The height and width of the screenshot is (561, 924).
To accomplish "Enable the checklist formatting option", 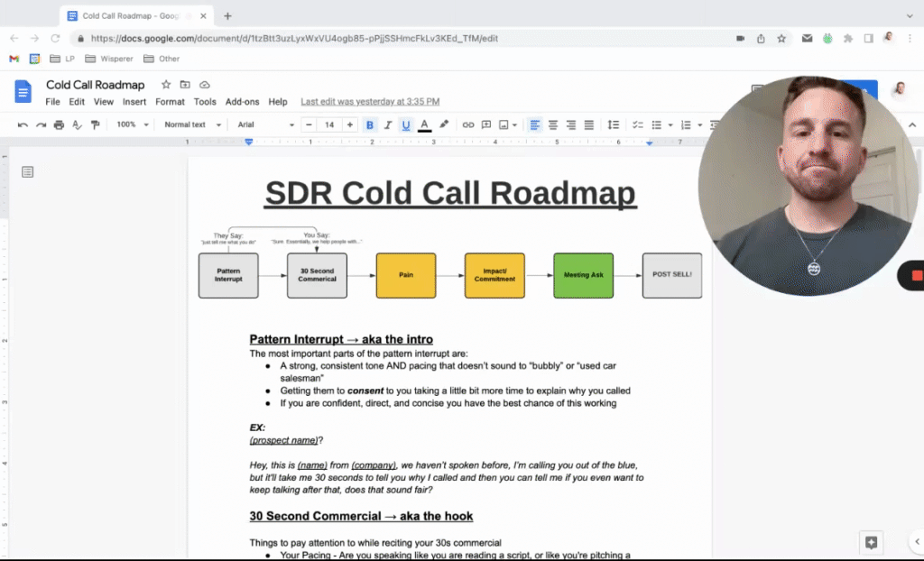I will (x=639, y=124).
